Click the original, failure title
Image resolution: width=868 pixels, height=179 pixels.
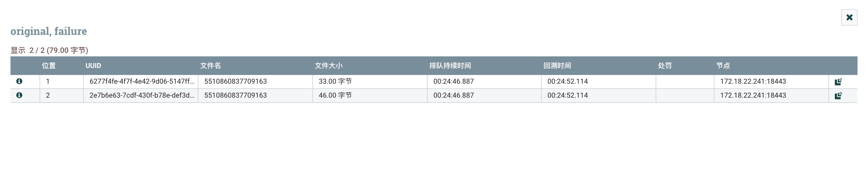49,31
